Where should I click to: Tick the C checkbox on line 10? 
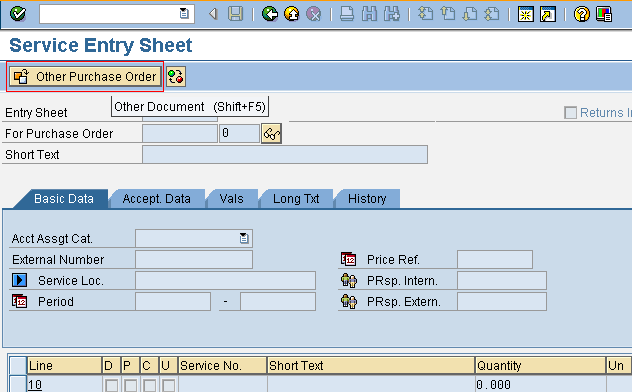(150, 386)
